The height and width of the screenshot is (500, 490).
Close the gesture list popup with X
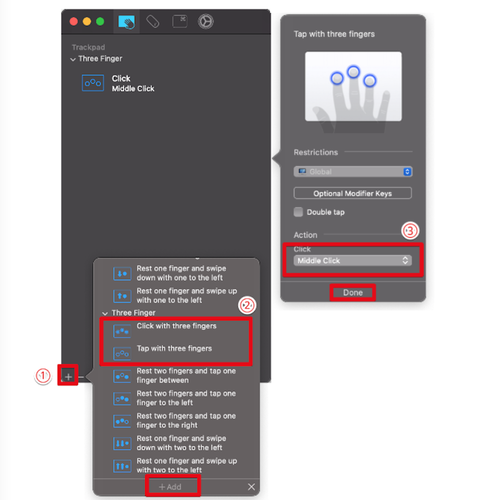[x=251, y=487]
